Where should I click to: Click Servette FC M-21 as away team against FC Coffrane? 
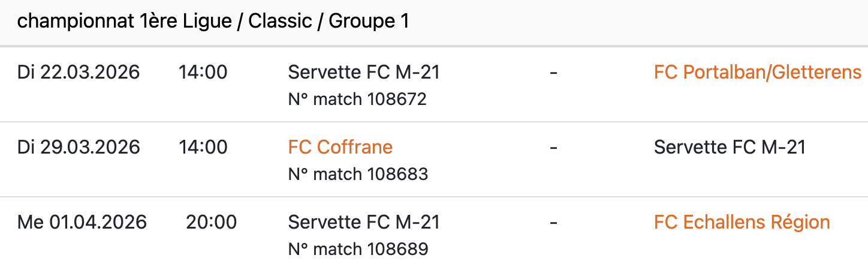[730, 147]
